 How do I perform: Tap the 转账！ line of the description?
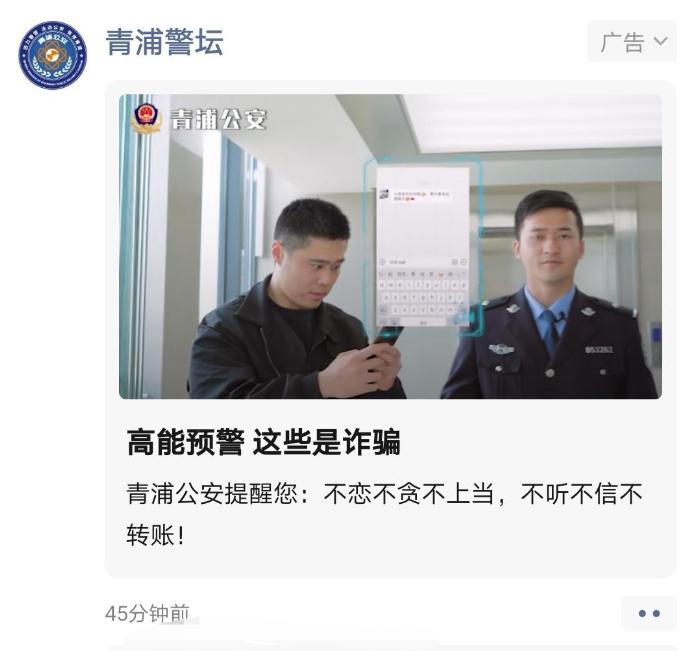(155, 535)
